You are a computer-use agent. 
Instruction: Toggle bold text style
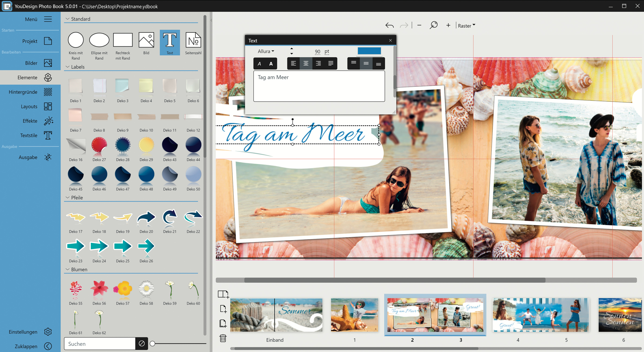271,64
